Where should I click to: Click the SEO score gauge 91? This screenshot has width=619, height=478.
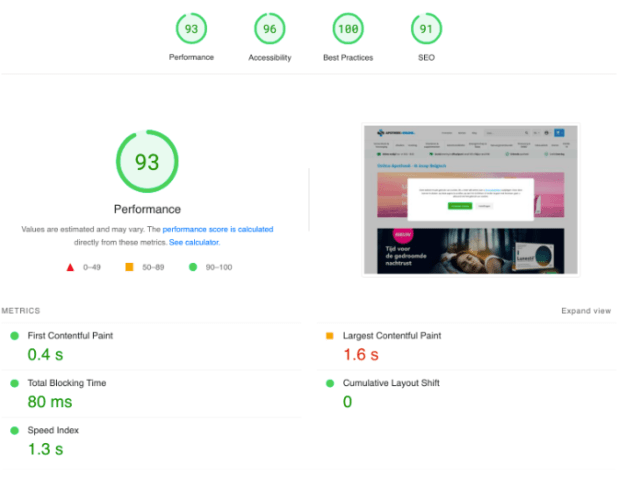click(x=425, y=30)
